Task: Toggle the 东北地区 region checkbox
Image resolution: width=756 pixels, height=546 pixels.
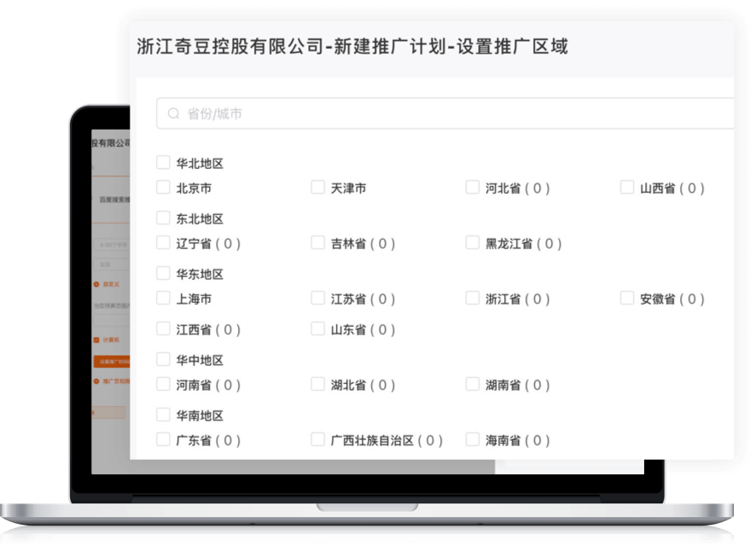Action: (x=164, y=218)
